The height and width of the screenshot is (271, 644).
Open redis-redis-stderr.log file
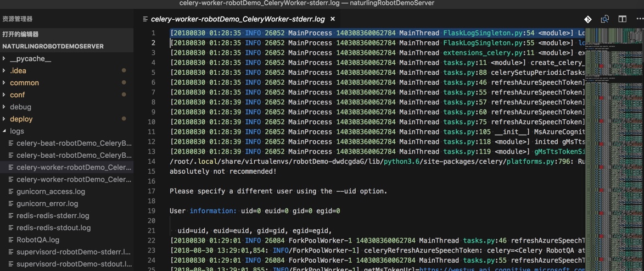[x=53, y=216]
